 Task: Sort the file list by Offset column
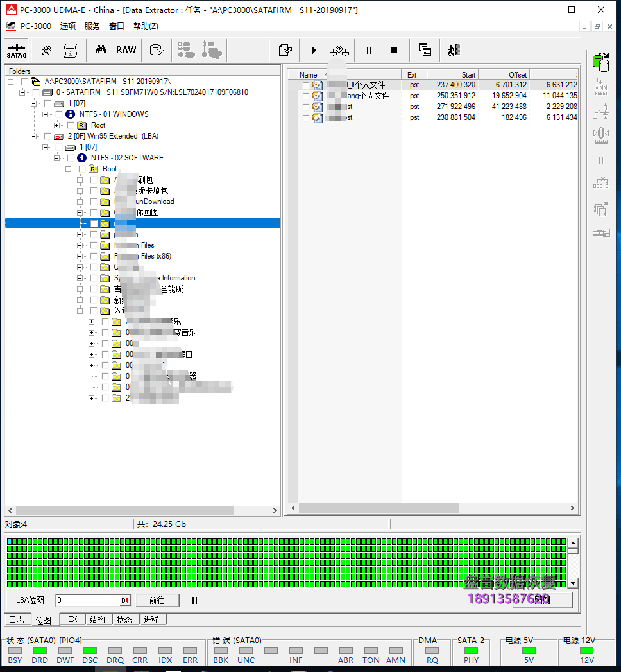tap(504, 75)
